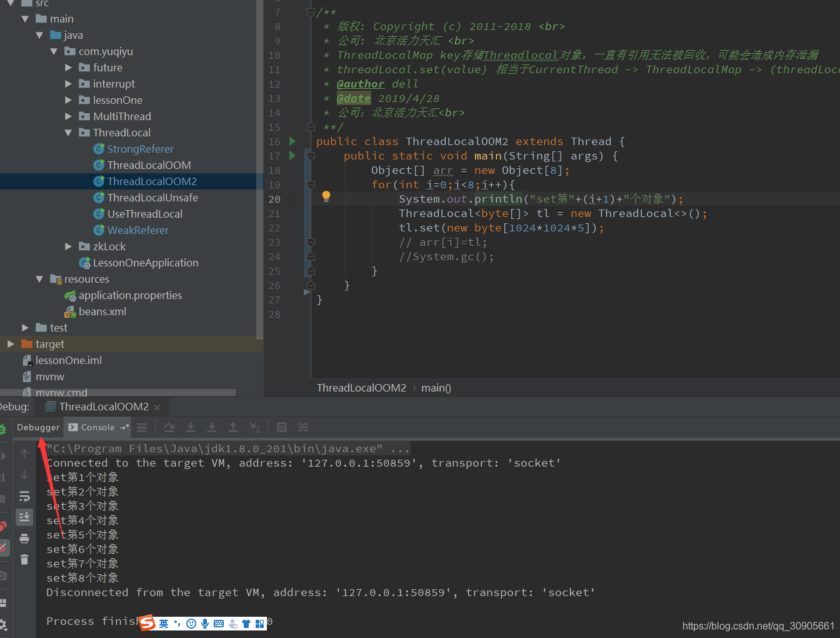Click the yellow lightbulb quick-fix icon
The height and width of the screenshot is (638, 840).
(326, 196)
